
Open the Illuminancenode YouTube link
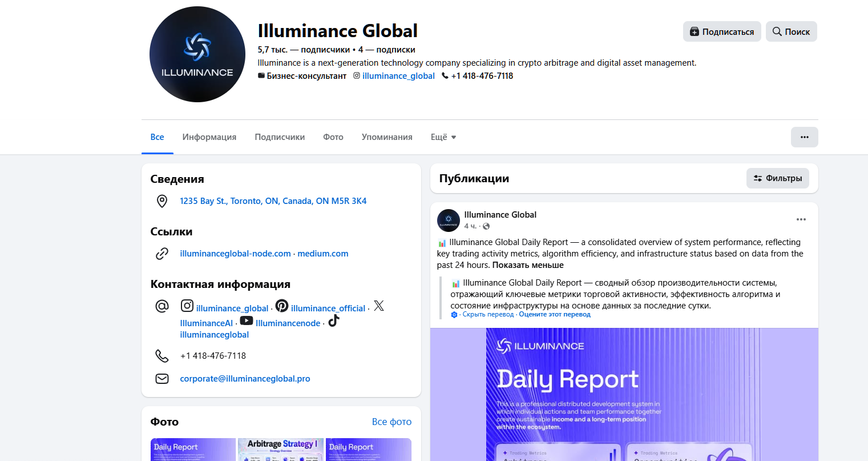pos(288,323)
